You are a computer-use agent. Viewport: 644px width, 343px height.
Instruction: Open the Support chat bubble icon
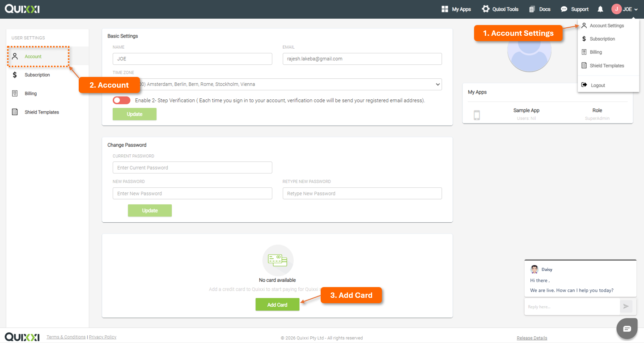pos(564,9)
